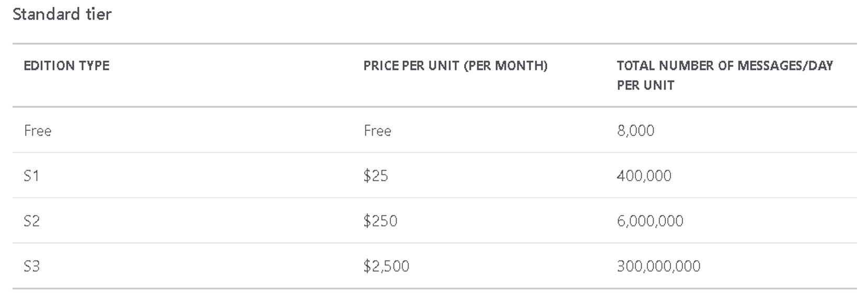Click the PRICE PER UNIT (PER MONTH) header
This screenshot has width=868, height=300.
pyautogui.click(x=455, y=66)
